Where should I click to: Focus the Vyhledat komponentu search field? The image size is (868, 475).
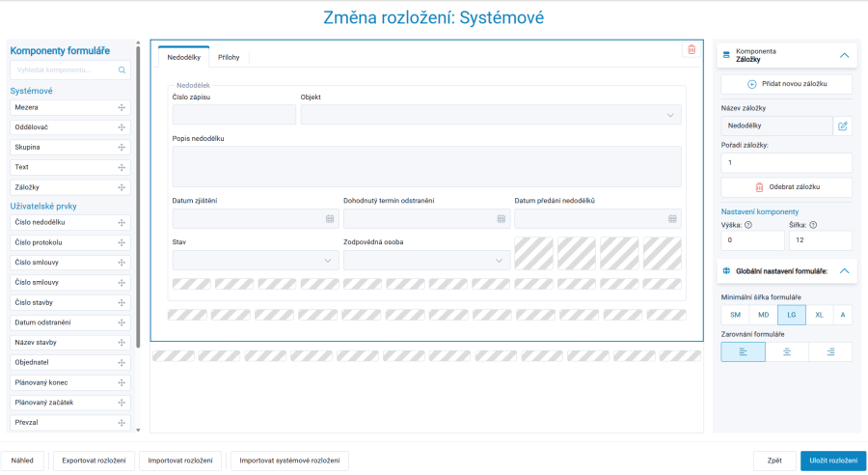(70, 70)
